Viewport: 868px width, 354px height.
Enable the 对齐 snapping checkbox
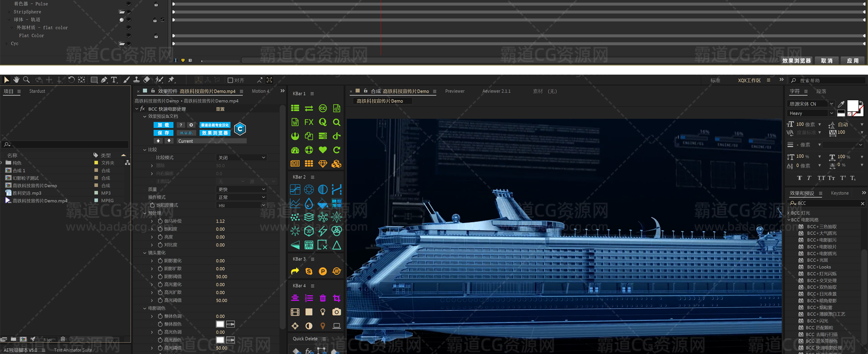[230, 80]
